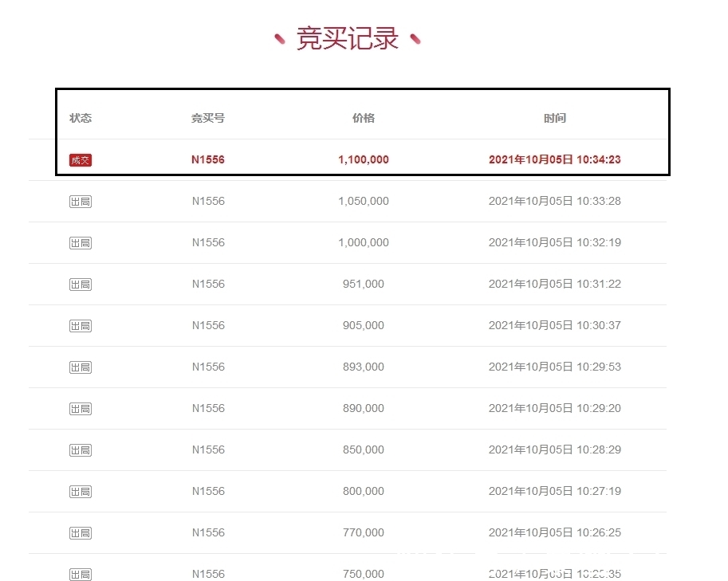Screen dimensions: 728x581
Task: Select the price 890,000
Action: pos(364,408)
